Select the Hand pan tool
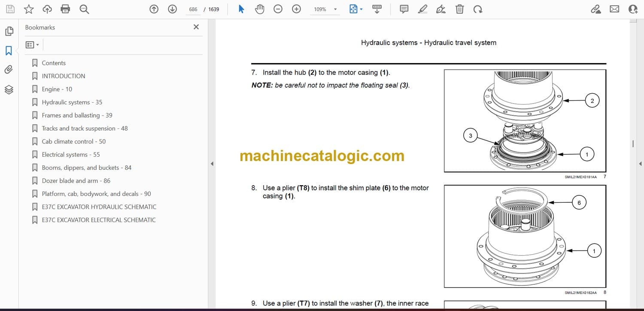This screenshot has width=644, height=311. (259, 9)
